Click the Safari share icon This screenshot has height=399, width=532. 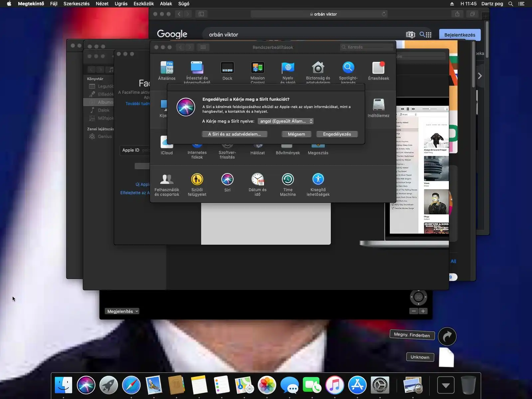(x=458, y=14)
